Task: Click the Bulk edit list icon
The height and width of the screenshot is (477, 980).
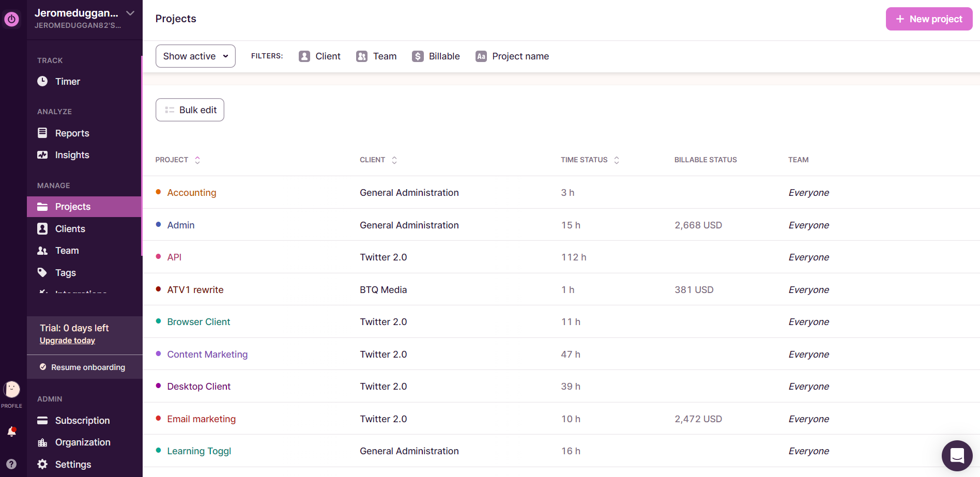Action: coord(170,110)
